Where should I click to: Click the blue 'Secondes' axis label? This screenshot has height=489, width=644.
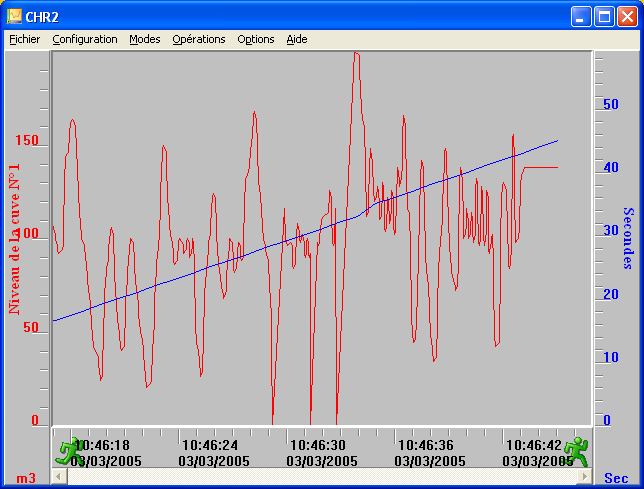(x=629, y=238)
